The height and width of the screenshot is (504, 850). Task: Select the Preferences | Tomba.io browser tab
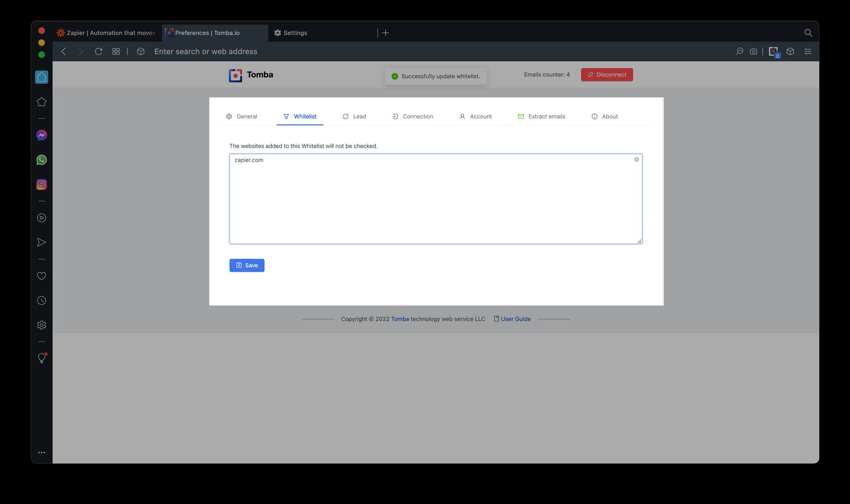pyautogui.click(x=215, y=33)
